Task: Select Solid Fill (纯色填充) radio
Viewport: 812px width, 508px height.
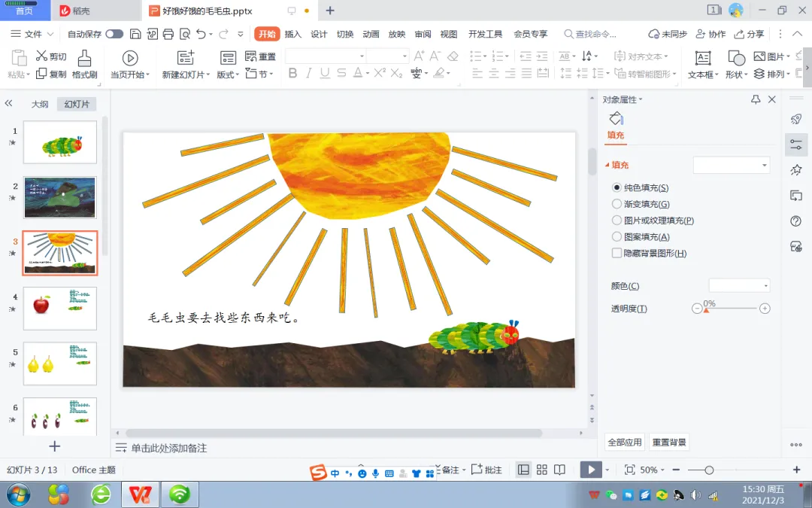Action: pos(617,187)
